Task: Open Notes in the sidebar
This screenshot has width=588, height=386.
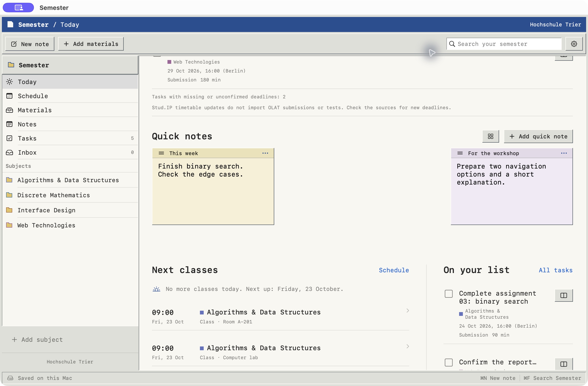Action: 70,124
